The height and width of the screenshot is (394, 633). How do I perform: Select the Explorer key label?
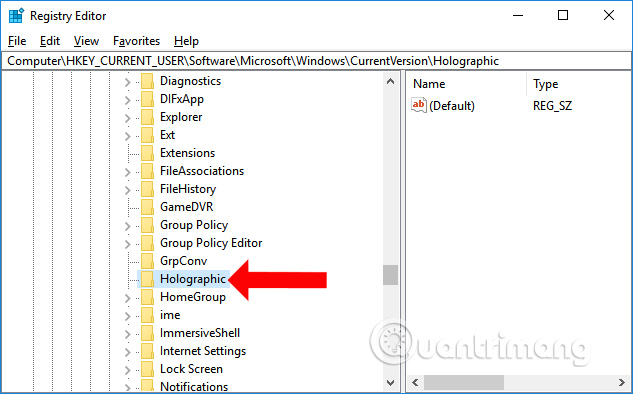181,117
